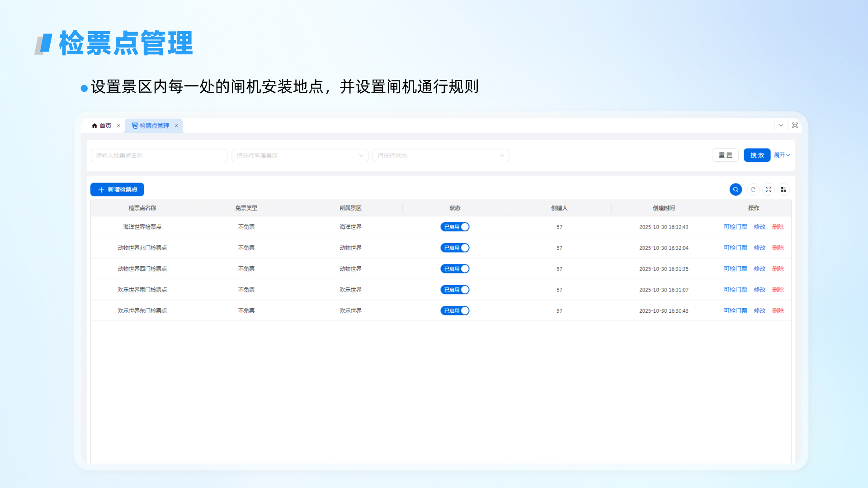The height and width of the screenshot is (488, 868).
Task: Open the tab bar dropdown arrow
Action: click(x=781, y=126)
